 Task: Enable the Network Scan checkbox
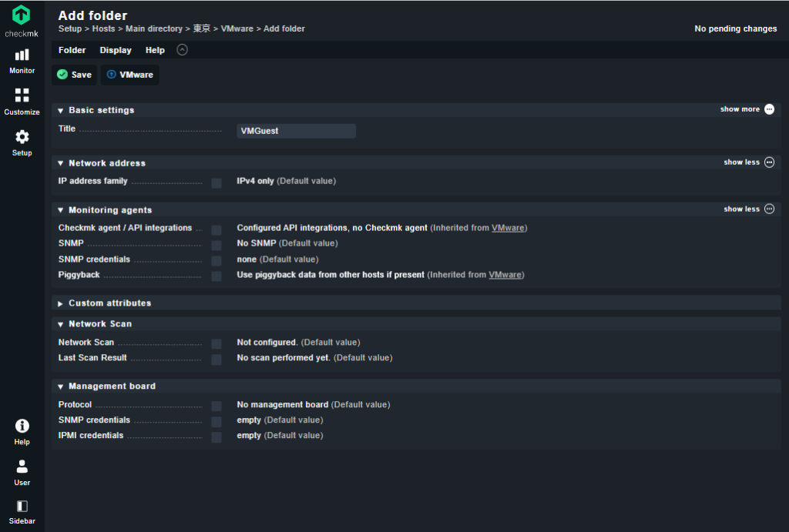pos(217,344)
